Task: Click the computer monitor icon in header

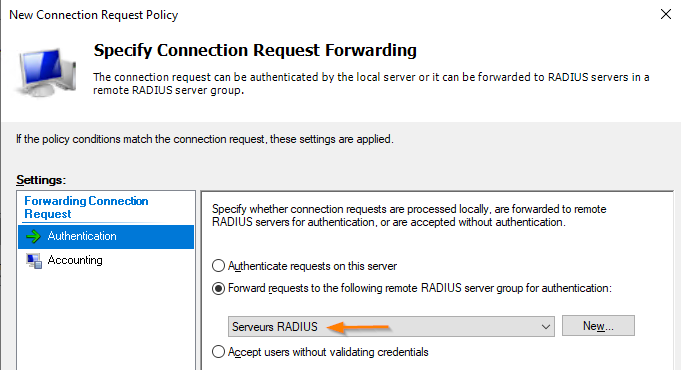Action: (46, 73)
